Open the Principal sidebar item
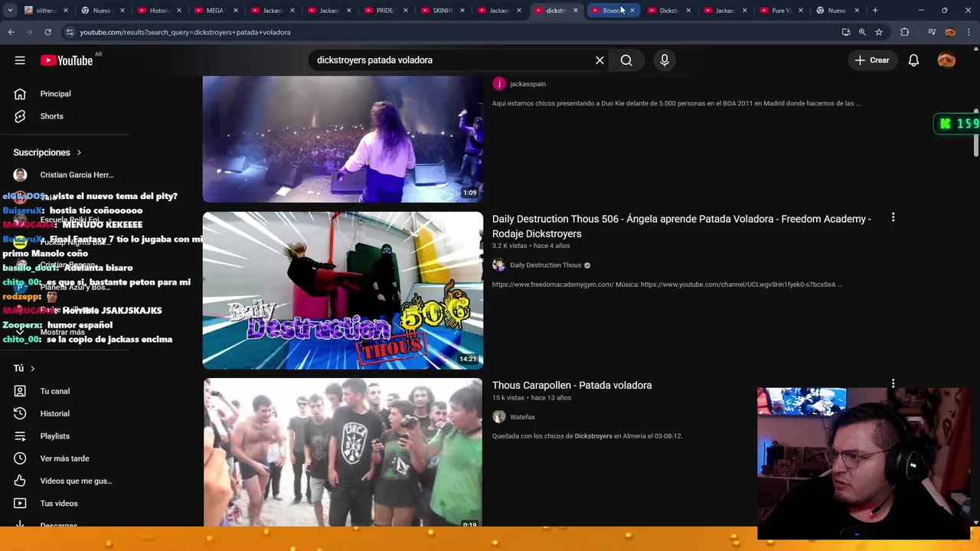Screen dimensions: 980x551 pos(55,93)
